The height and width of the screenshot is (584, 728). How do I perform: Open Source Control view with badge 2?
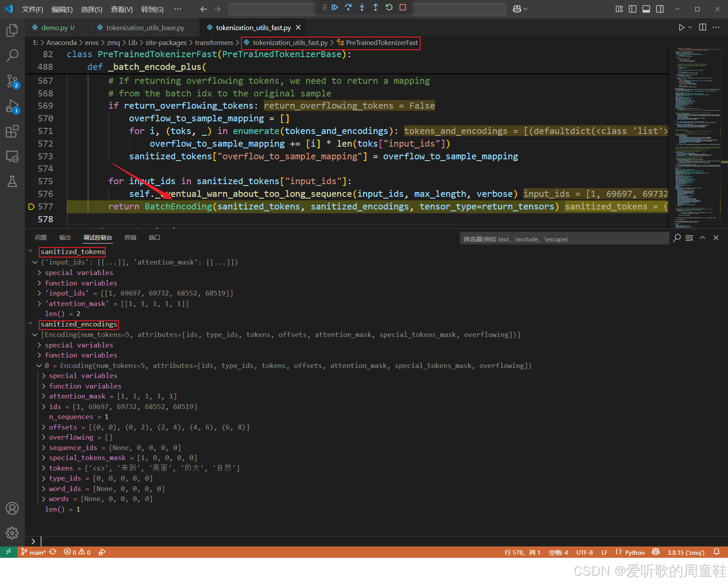click(x=12, y=81)
